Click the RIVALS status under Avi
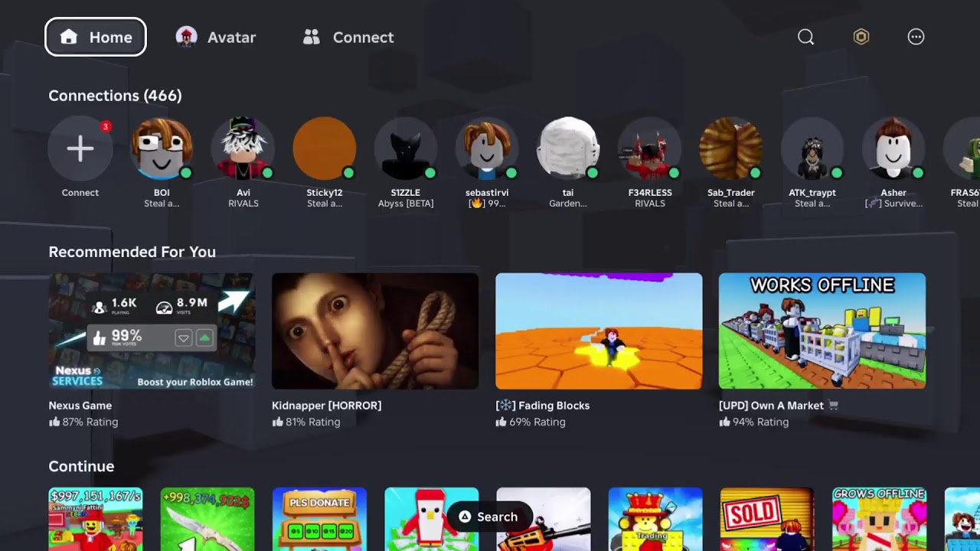This screenshot has width=980, height=551. 243,204
